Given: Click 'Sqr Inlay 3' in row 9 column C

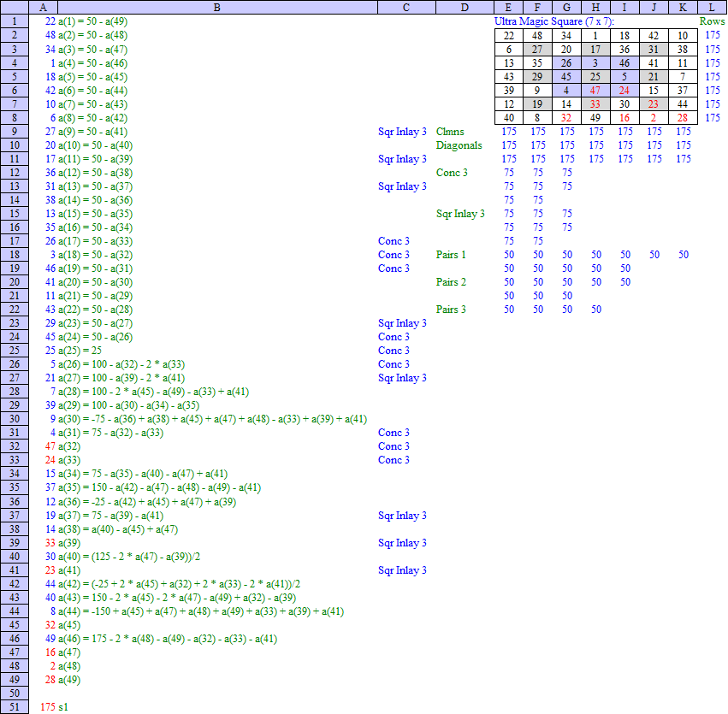Looking at the screenshot, I should pyautogui.click(x=402, y=132).
